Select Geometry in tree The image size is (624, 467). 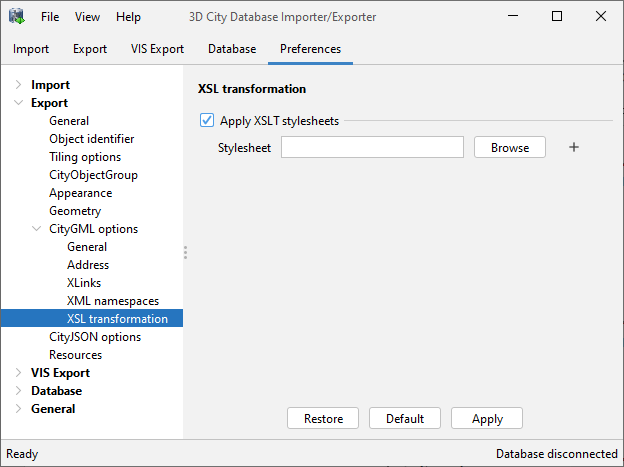pyautogui.click(x=75, y=211)
